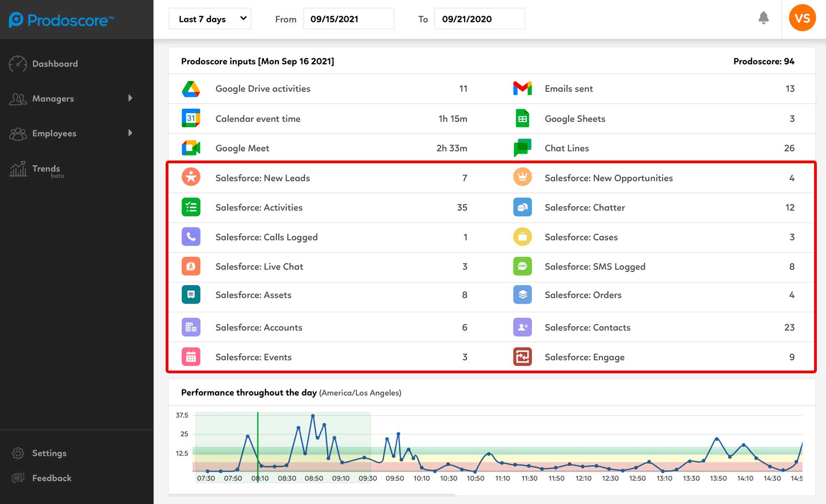Click the Salesforce Orders icon

[x=522, y=295]
